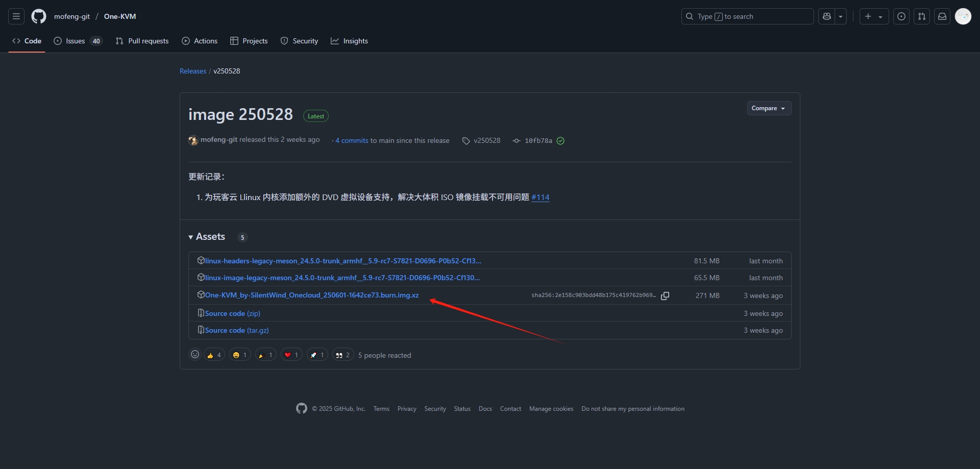Toggle the laugh reaction
980x469 pixels.
tap(240, 355)
